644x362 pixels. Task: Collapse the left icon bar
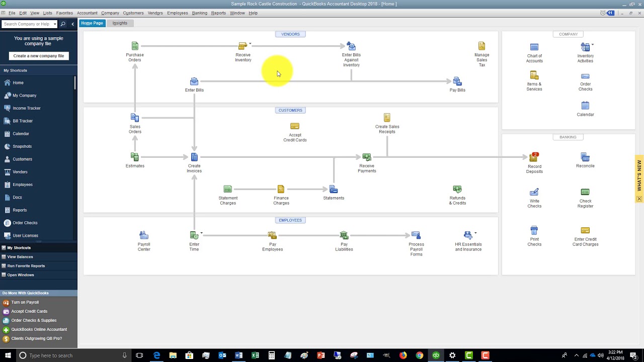coord(72,24)
